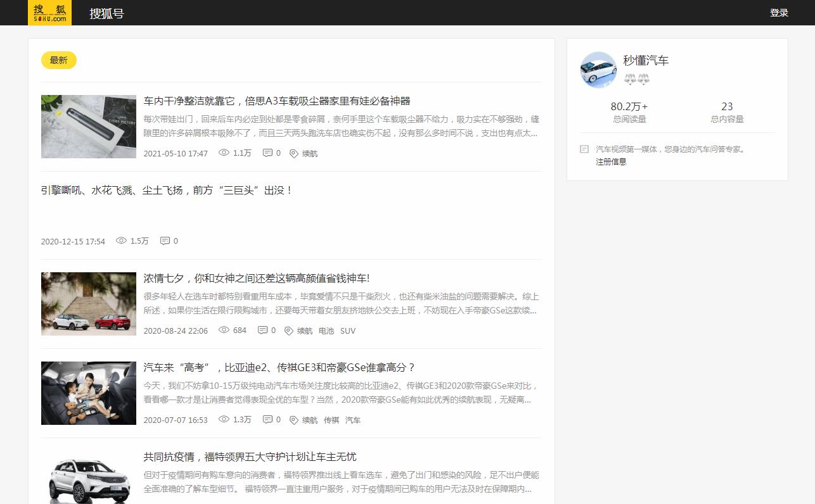
Task: Click comment icon on the 2020-08-24 article
Action: (x=262, y=330)
